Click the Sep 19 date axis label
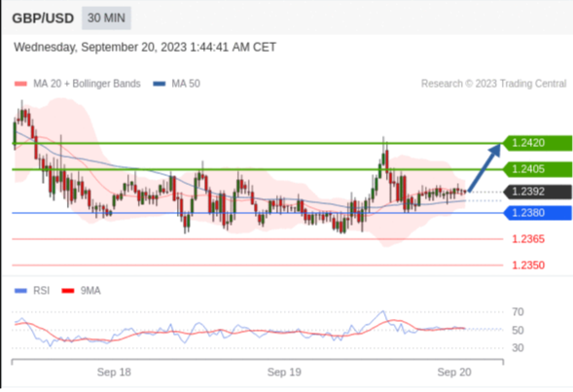 tap(284, 373)
